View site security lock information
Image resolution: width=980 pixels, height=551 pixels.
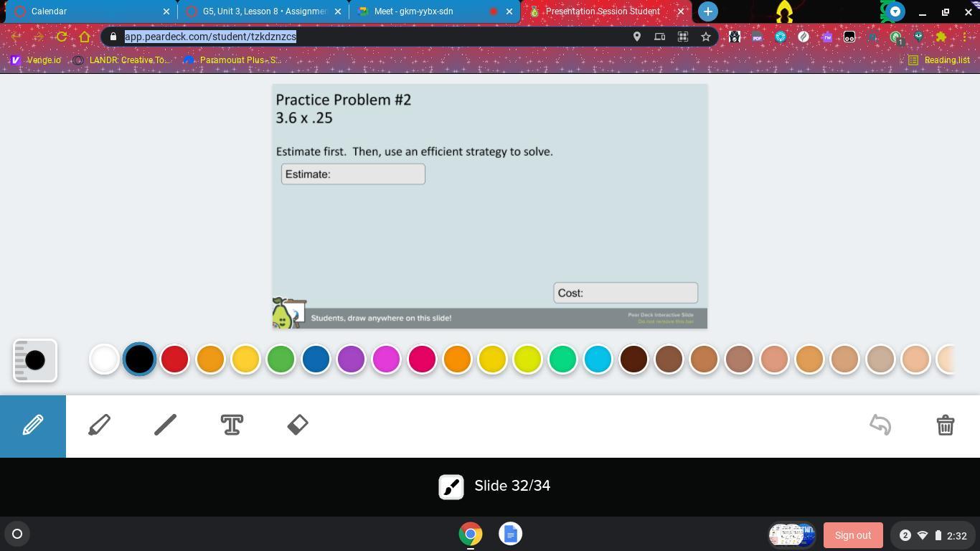coord(113,37)
